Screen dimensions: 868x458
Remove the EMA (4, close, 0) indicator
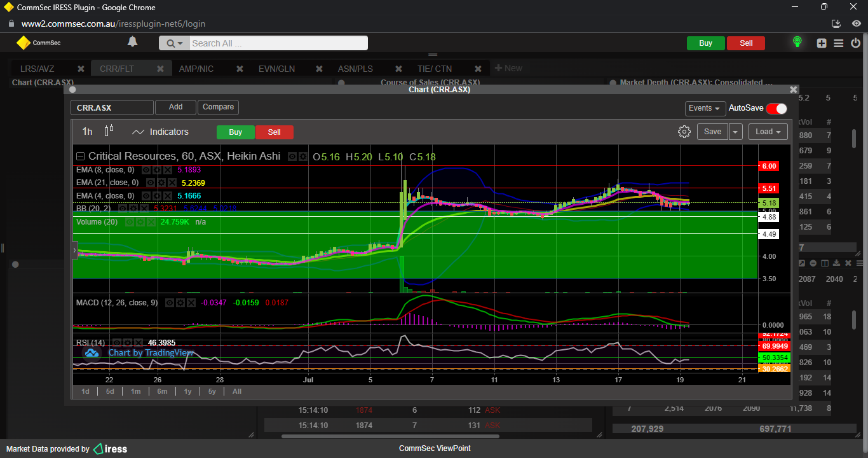pos(168,196)
